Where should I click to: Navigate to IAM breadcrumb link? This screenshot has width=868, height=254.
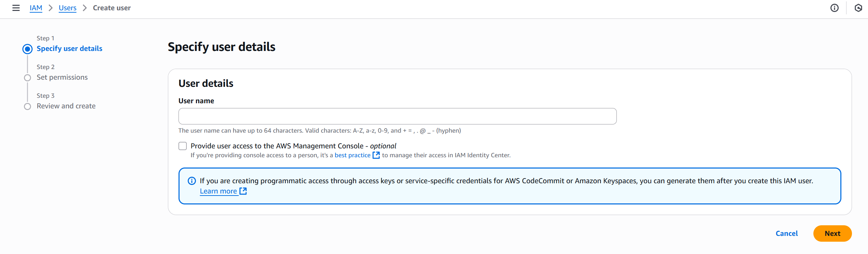click(36, 8)
